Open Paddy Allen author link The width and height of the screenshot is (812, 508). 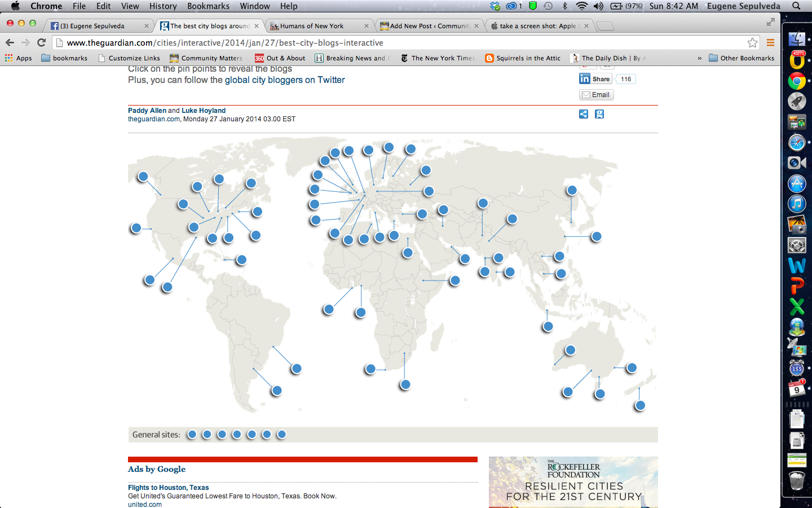click(147, 111)
